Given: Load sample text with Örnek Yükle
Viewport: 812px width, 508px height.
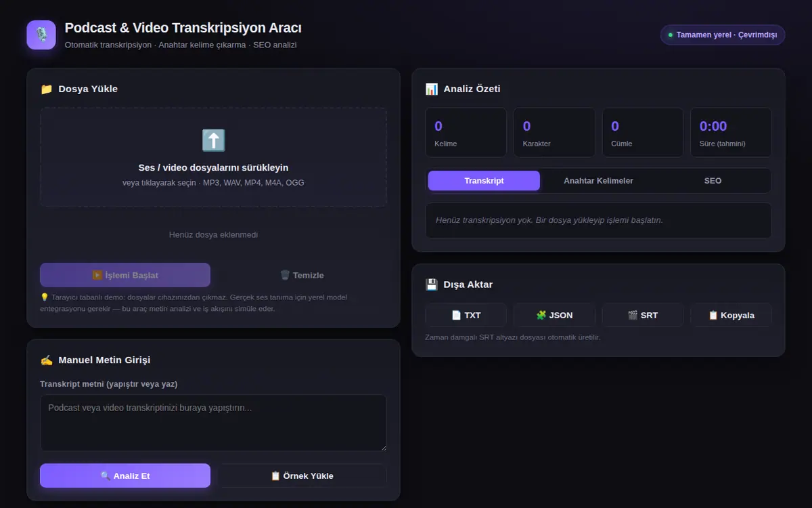Looking at the screenshot, I should pos(302,475).
